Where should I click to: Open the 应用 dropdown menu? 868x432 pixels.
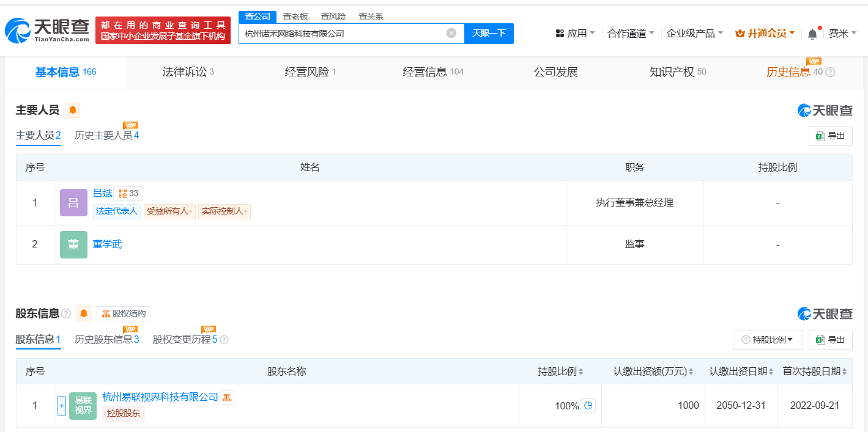coord(575,34)
